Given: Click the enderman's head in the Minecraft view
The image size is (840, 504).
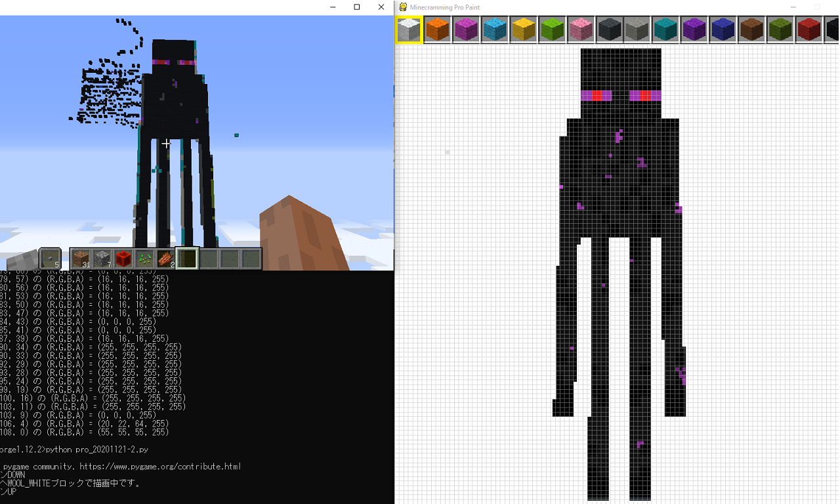Looking at the screenshot, I should pos(174,56).
